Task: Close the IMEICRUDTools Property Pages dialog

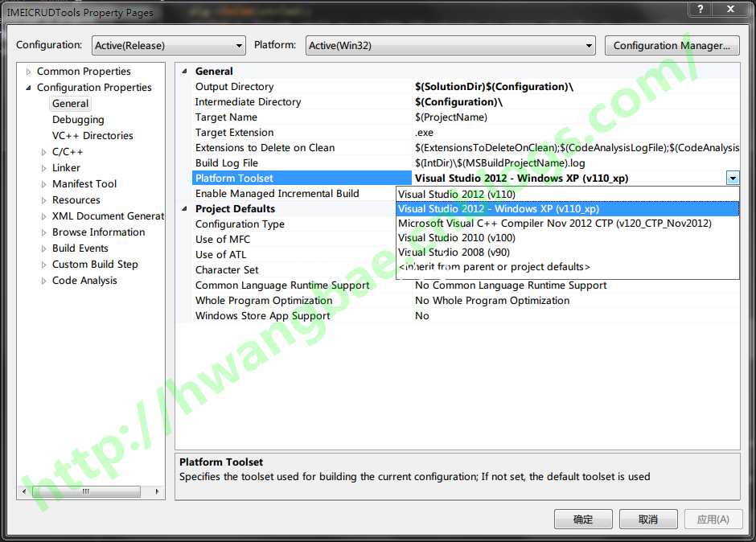Action: coord(730,9)
